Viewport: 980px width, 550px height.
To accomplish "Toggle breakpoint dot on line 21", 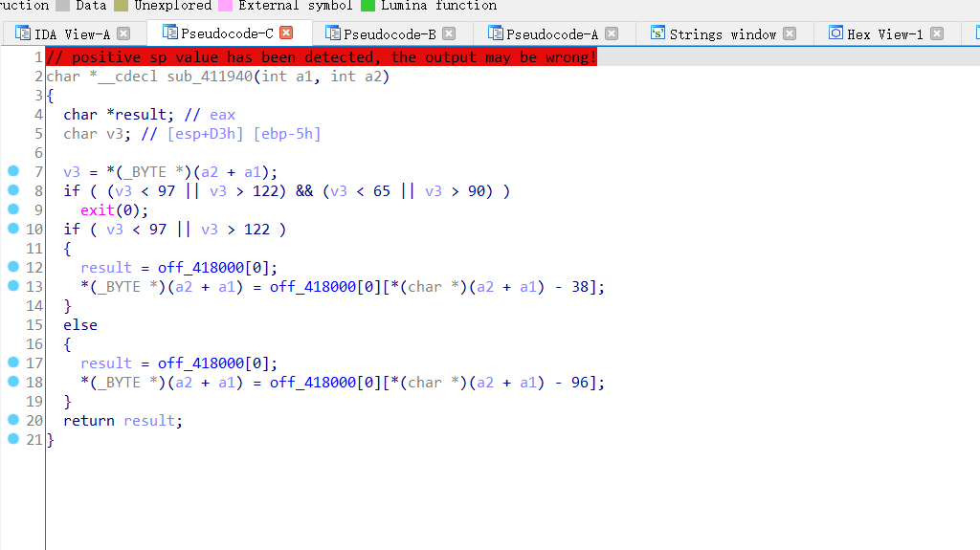I will [x=13, y=439].
